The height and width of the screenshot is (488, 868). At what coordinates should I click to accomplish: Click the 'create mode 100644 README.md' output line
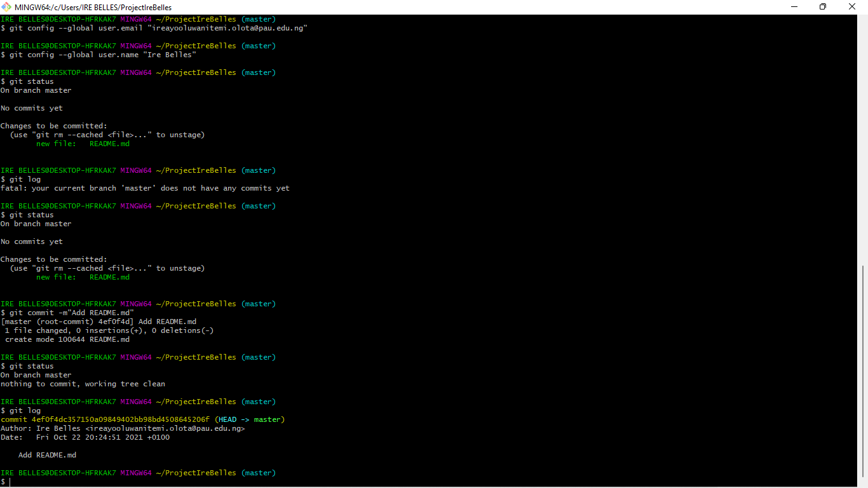click(66, 339)
